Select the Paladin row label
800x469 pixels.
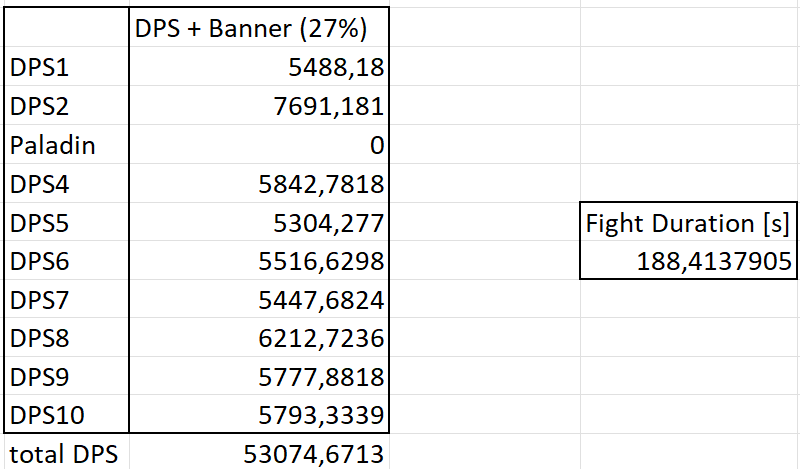pos(66,145)
